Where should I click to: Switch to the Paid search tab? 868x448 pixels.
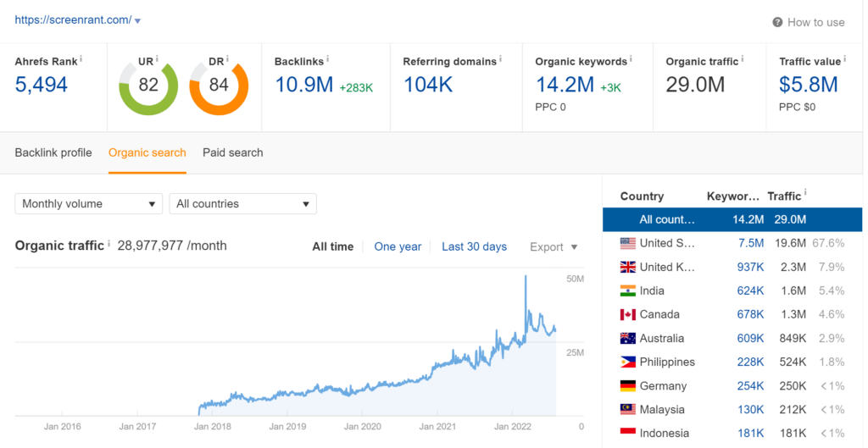233,152
